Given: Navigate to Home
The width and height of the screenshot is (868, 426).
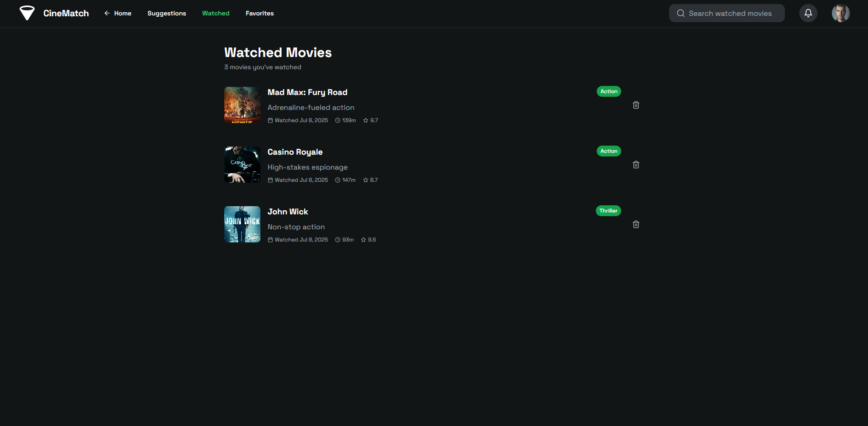Looking at the screenshot, I should coord(123,13).
